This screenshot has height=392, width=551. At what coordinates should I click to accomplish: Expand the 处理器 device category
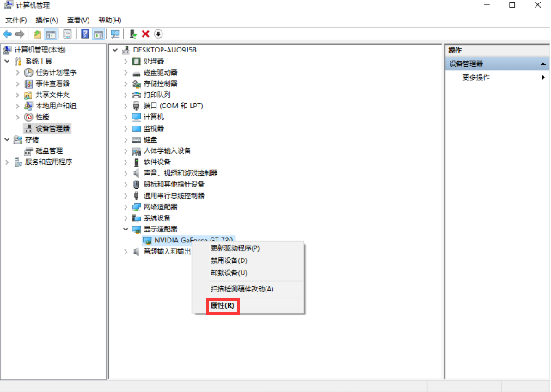click(126, 61)
